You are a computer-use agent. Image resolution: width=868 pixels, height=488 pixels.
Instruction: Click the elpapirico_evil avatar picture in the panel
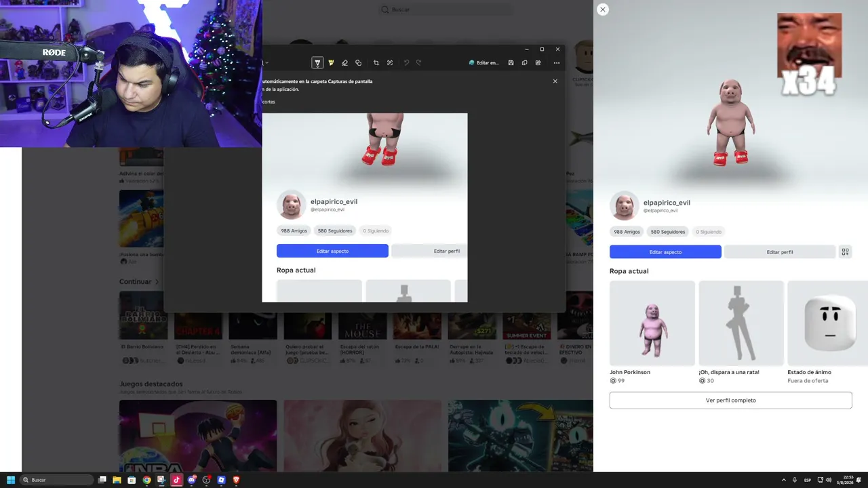(x=625, y=206)
